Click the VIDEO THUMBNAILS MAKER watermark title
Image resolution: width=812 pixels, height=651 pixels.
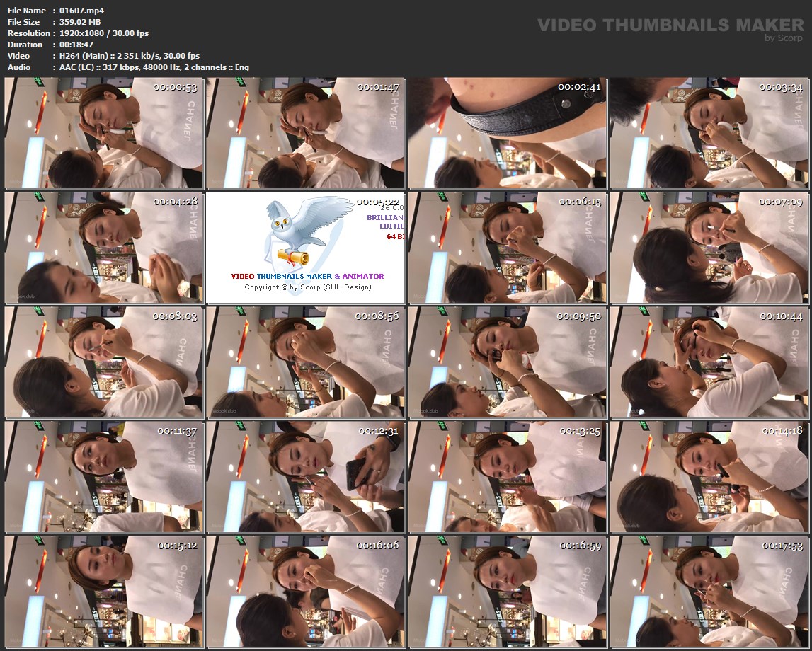pyautogui.click(x=670, y=25)
